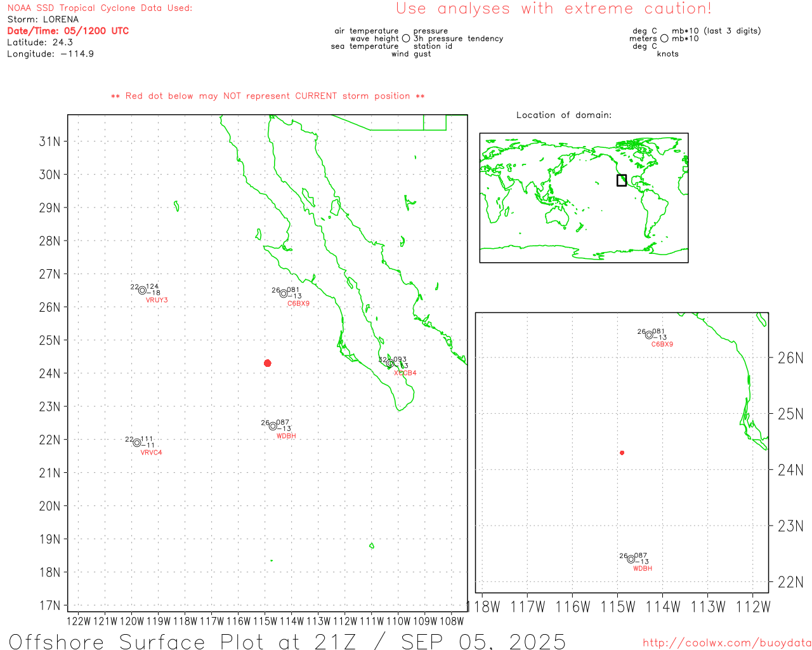Click the red storm position dot on main map
The width and height of the screenshot is (812, 650).
tap(268, 363)
